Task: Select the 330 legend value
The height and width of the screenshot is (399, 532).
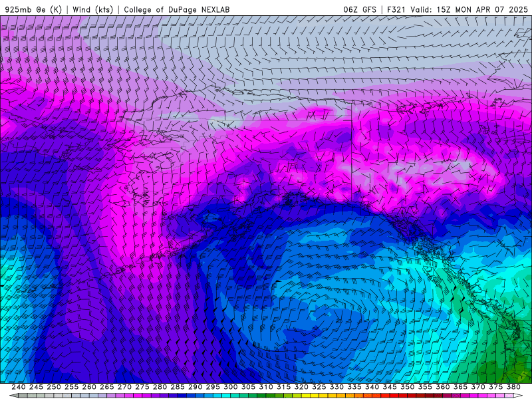Action: pyautogui.click(x=336, y=387)
